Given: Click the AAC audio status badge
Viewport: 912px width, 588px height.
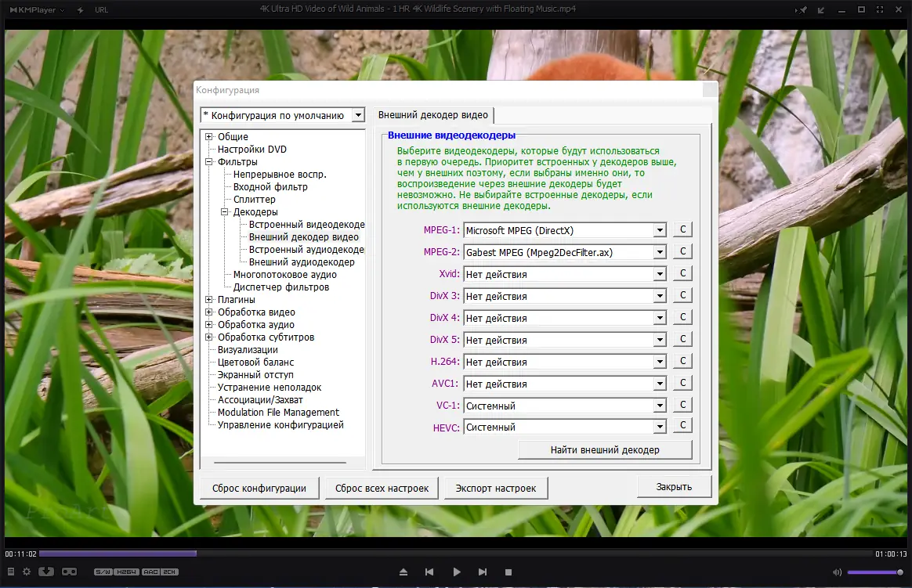Looking at the screenshot, I should pos(150,572).
